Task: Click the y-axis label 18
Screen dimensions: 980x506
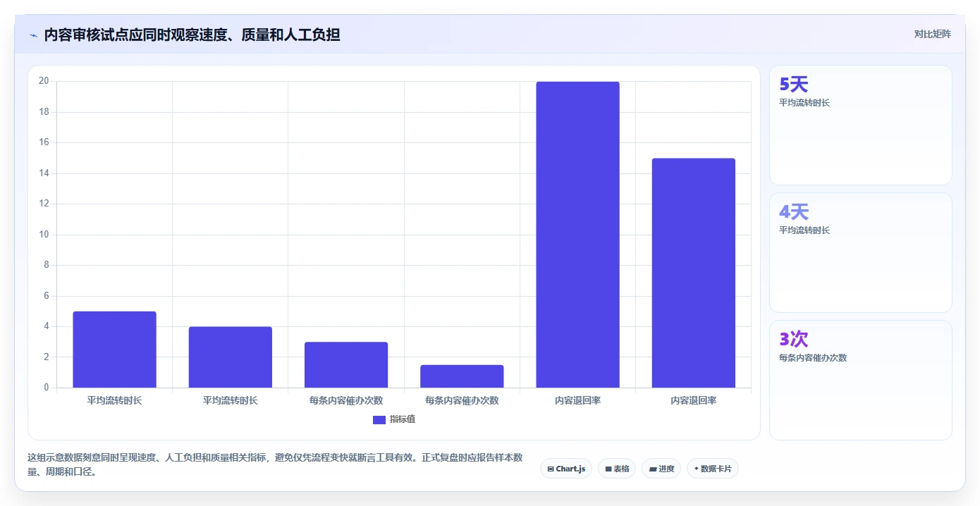Action: 44,112
